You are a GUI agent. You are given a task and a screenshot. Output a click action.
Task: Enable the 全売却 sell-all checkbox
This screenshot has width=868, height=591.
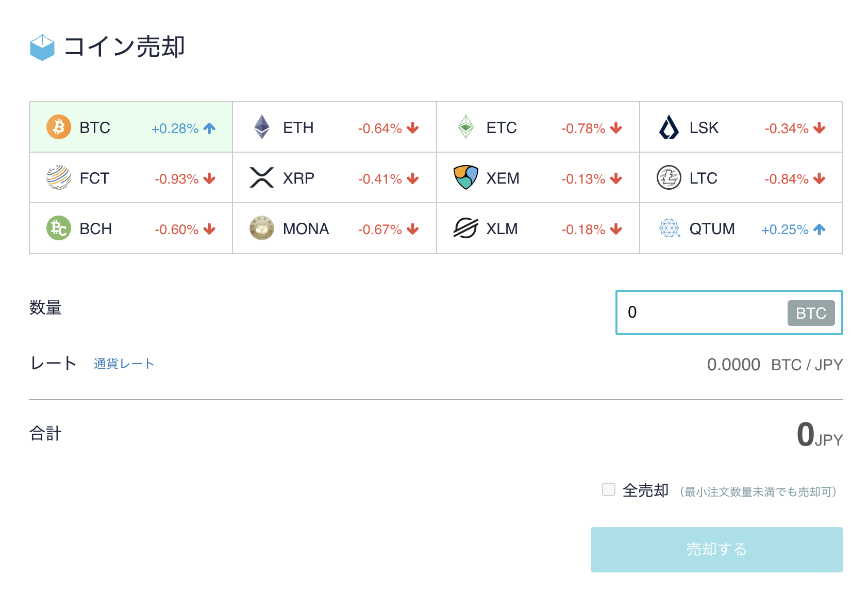click(x=609, y=489)
